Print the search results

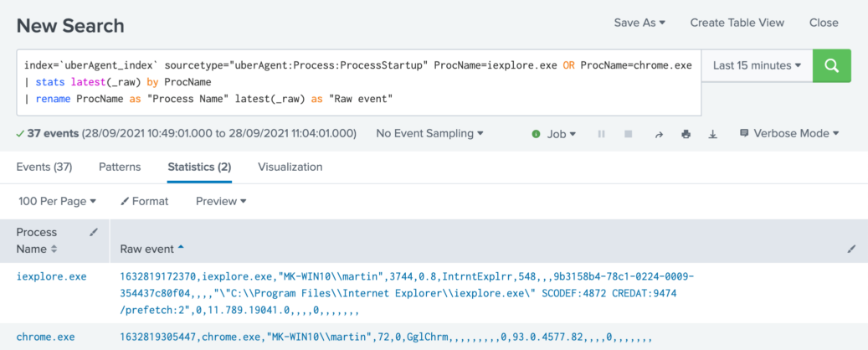point(686,134)
